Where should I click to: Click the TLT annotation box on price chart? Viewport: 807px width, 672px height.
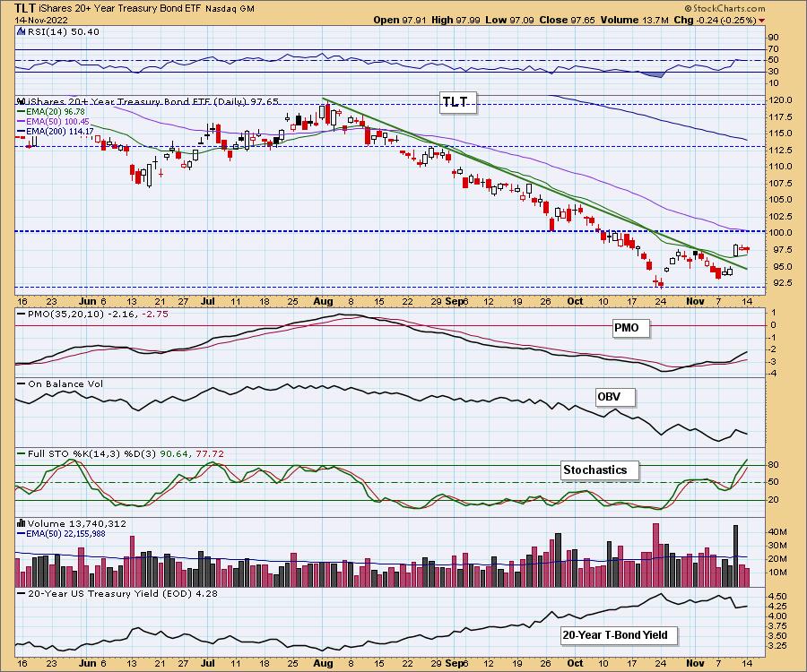coord(457,102)
